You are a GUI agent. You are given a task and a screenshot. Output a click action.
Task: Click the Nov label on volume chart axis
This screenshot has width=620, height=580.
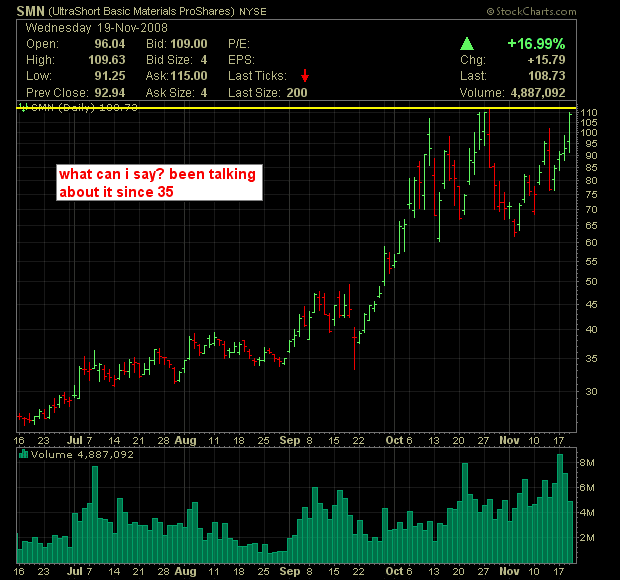click(x=509, y=571)
